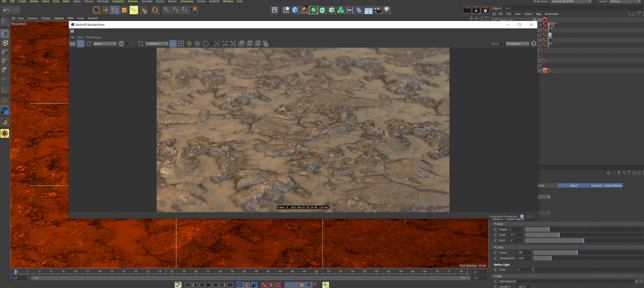Open Preferences menu in RenderView
The image size is (644, 288).
[94, 37]
